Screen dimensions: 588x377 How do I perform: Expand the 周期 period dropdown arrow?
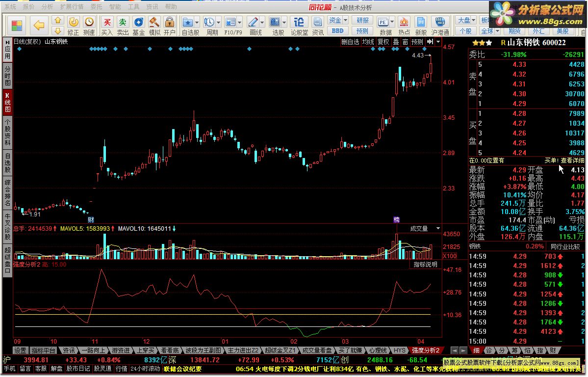tap(218, 23)
